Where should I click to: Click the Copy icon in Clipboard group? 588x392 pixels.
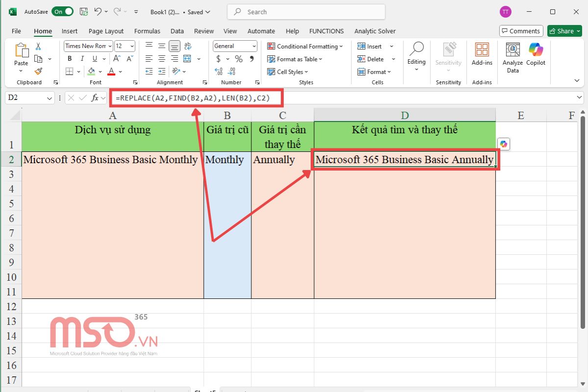coord(38,59)
